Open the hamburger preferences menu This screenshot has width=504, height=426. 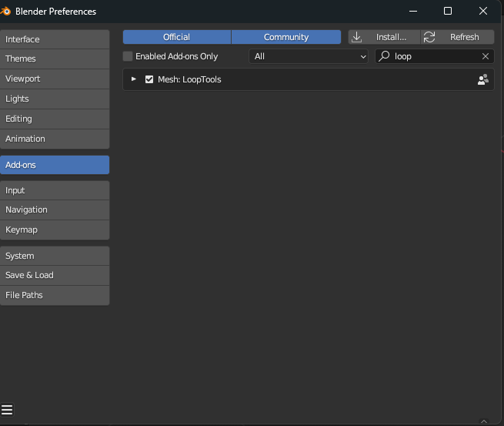(x=7, y=410)
